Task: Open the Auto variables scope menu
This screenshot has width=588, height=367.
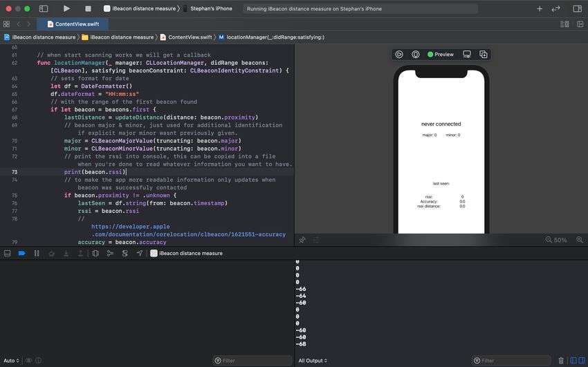Action: click(x=11, y=361)
